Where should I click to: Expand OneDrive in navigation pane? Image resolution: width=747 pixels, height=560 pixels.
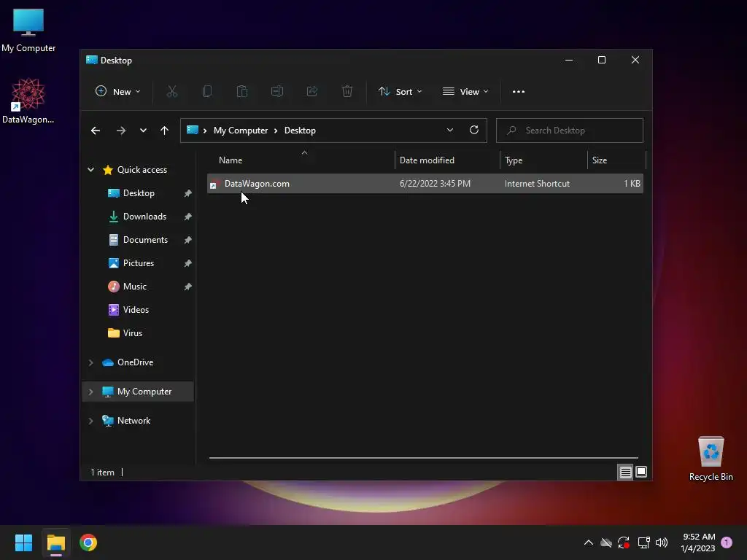[90, 362]
